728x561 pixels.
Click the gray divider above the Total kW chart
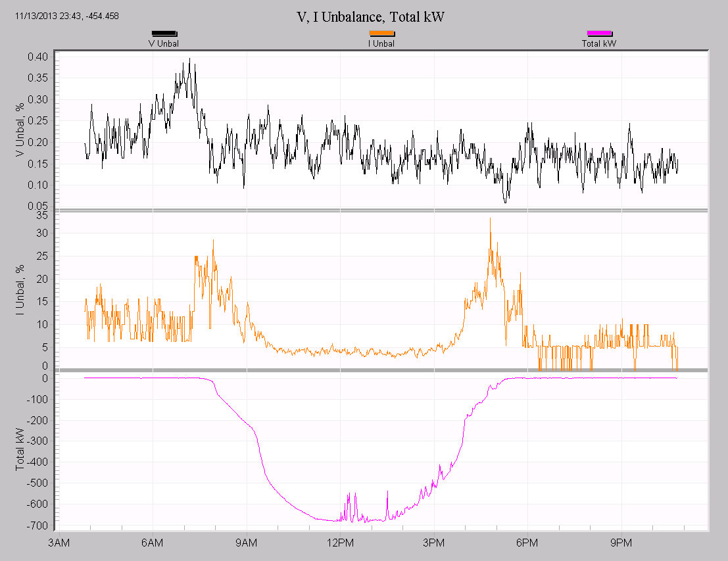pos(385,370)
